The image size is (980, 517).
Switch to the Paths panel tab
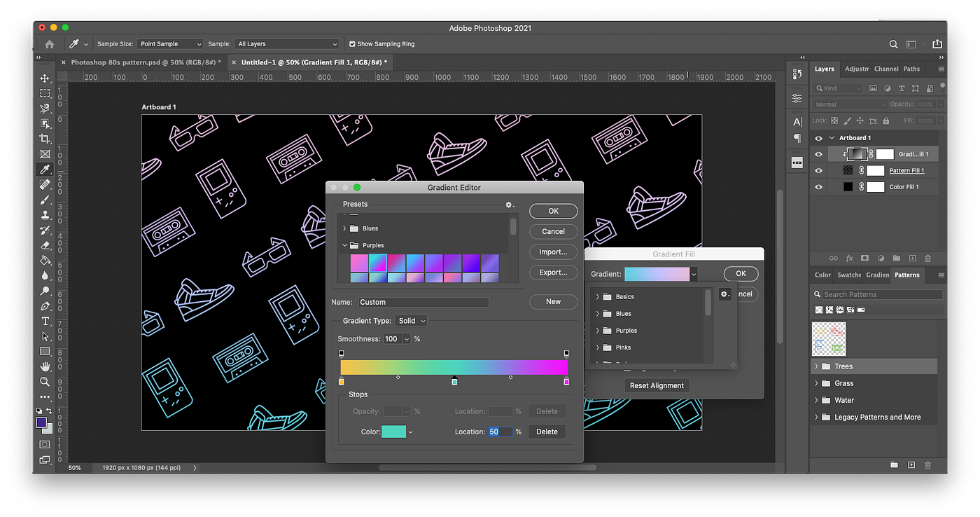(911, 69)
